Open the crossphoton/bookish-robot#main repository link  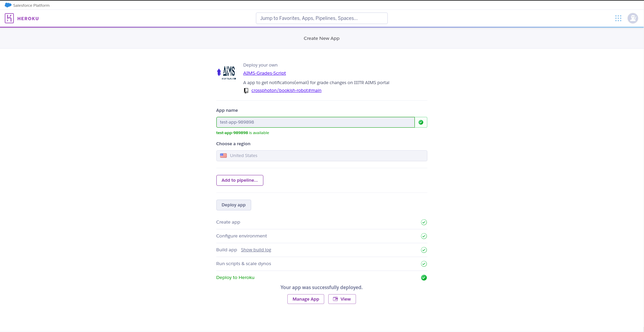[286, 91]
